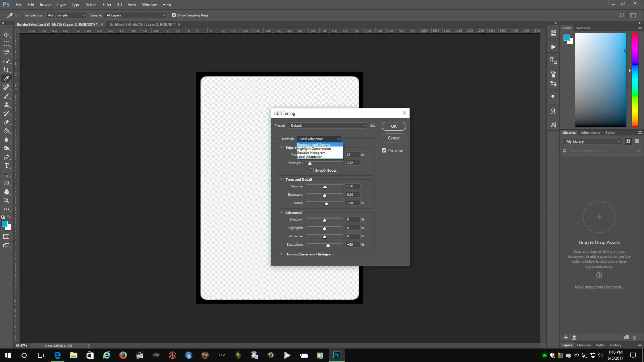This screenshot has height=362, width=644.
Task: Enable the Smooth Edges checkbox
Action: click(312, 170)
